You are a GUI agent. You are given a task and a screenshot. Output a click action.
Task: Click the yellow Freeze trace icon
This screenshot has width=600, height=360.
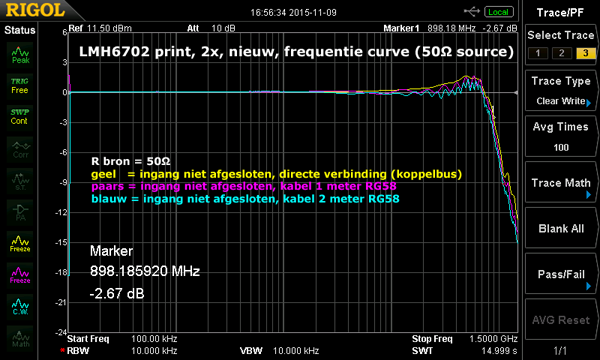pos(20,244)
